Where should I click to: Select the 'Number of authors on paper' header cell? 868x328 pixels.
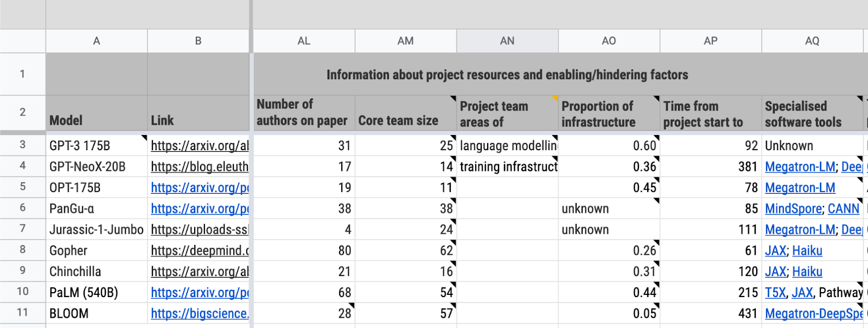304,113
